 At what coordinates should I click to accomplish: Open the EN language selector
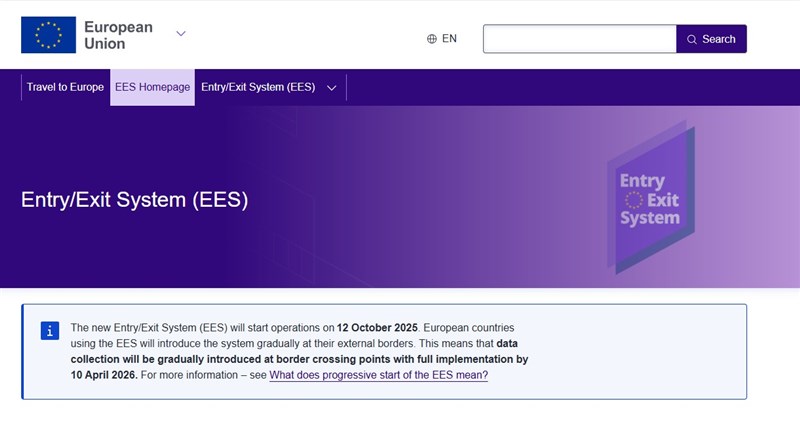pos(449,39)
